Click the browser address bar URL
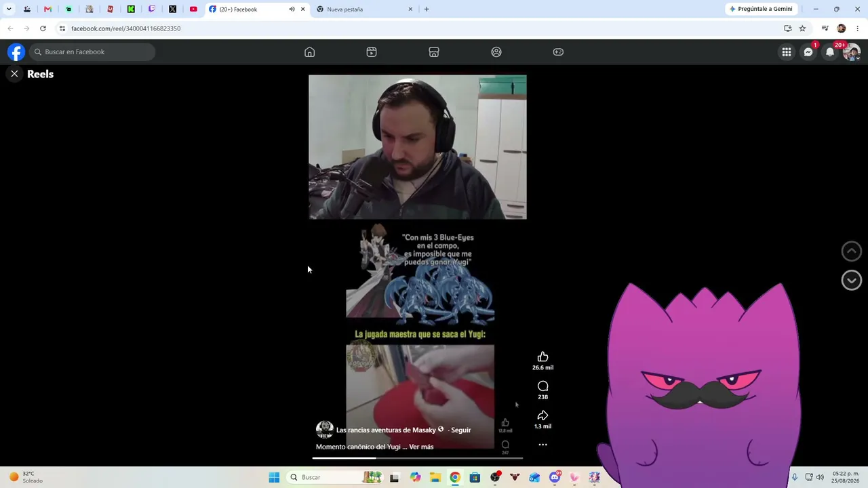This screenshot has height=488, width=868. (125, 28)
